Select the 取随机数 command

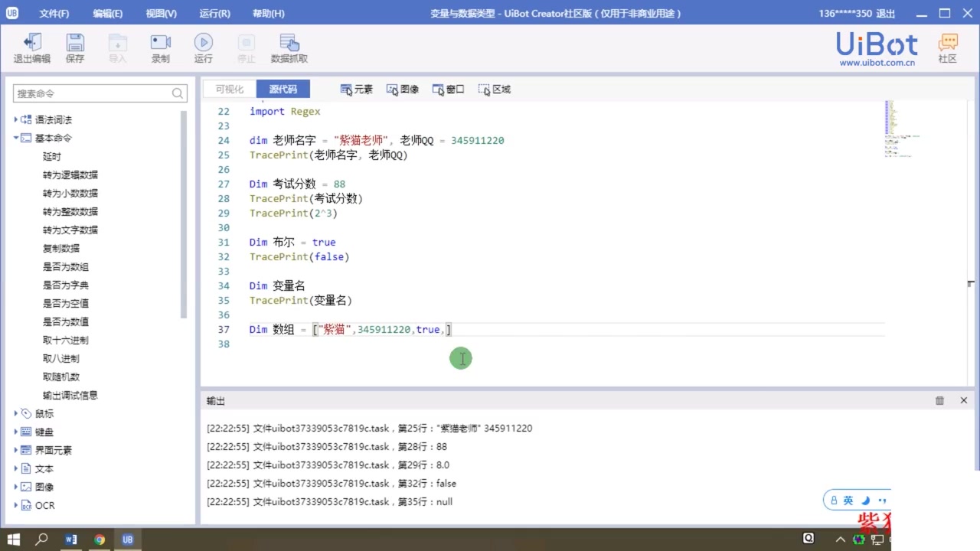tap(61, 377)
